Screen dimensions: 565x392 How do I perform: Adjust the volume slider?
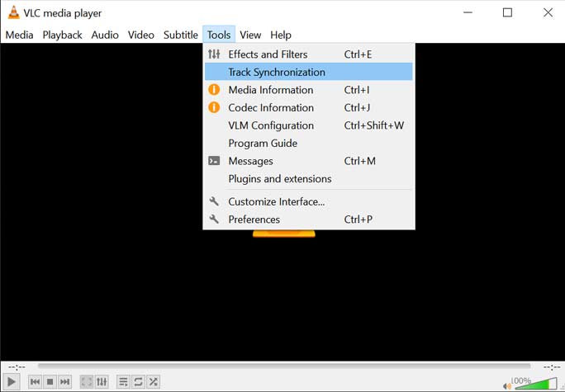click(x=535, y=384)
